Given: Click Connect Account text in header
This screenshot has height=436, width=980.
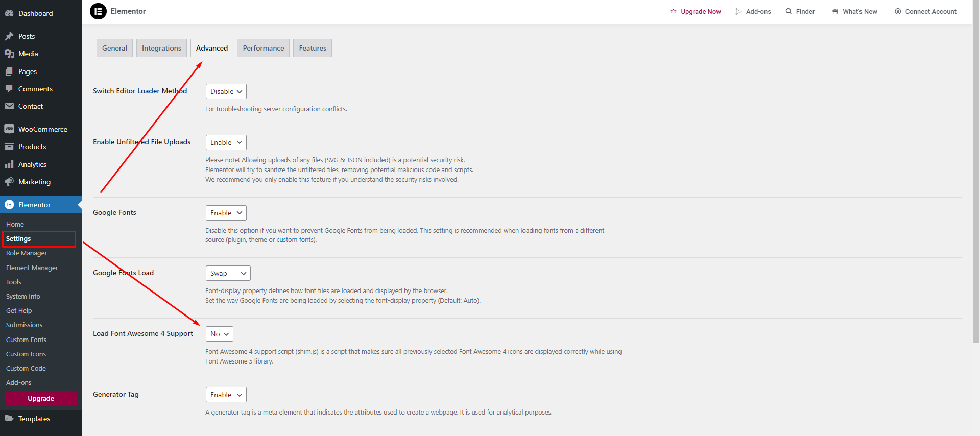Looking at the screenshot, I should tap(930, 11).
